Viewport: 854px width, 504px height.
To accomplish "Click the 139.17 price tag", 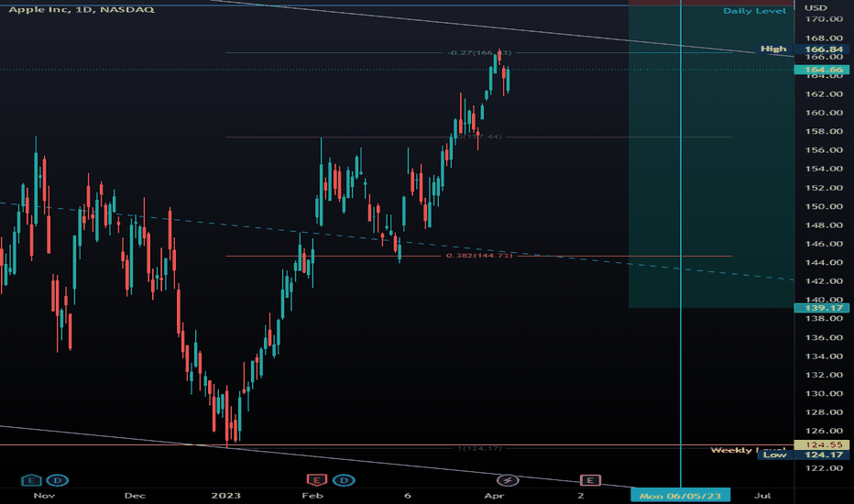I will tap(824, 308).
